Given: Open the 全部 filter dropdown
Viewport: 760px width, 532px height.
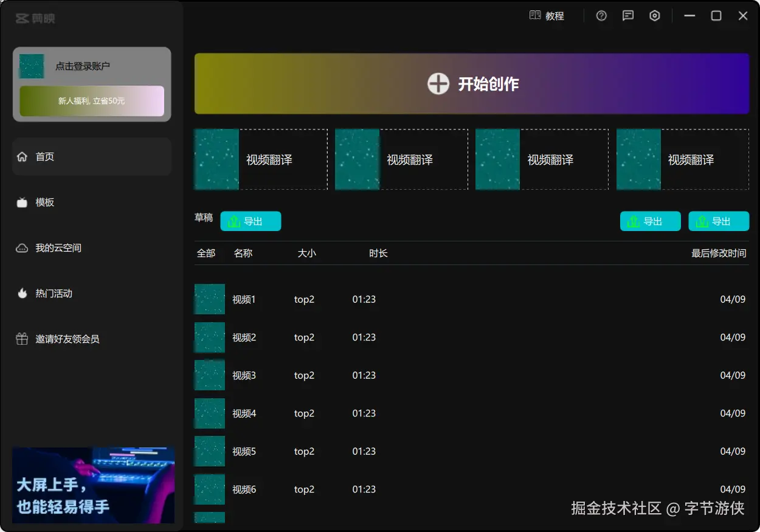Looking at the screenshot, I should [x=207, y=254].
